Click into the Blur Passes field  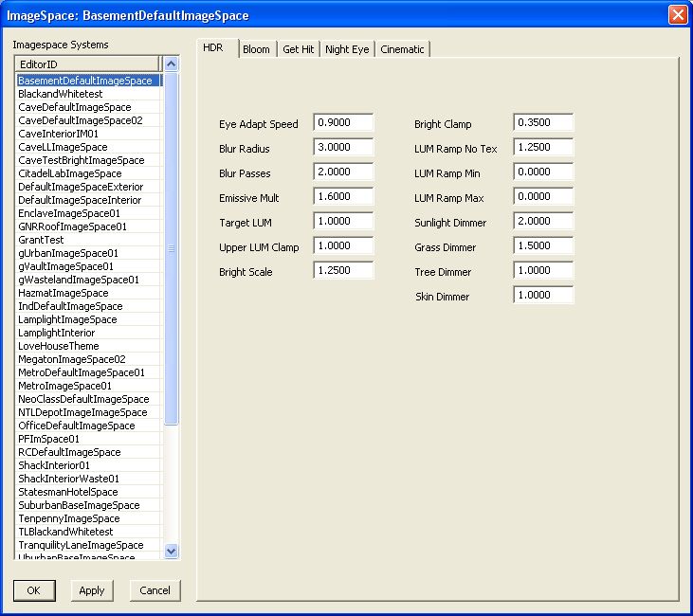[343, 172]
